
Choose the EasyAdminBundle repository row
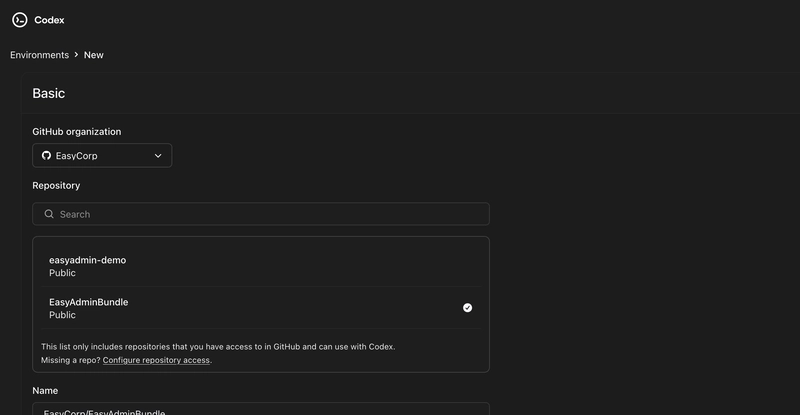click(x=250, y=308)
